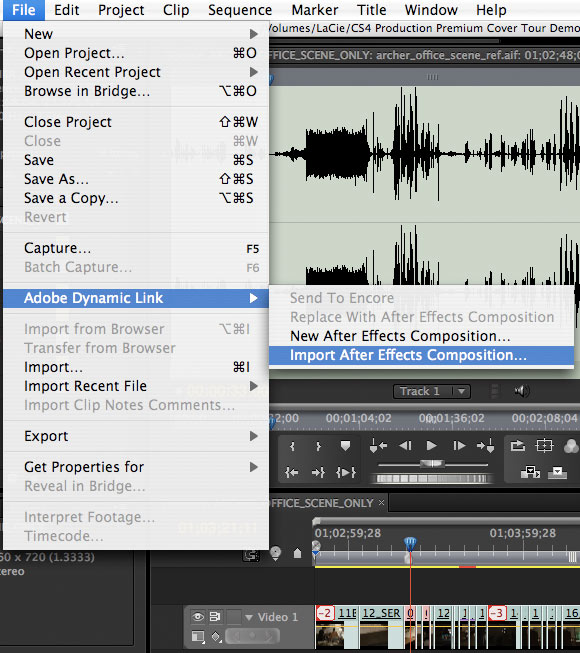Expand the Adobe Dynamic Link submenu
The width and height of the screenshot is (580, 653).
click(136, 298)
